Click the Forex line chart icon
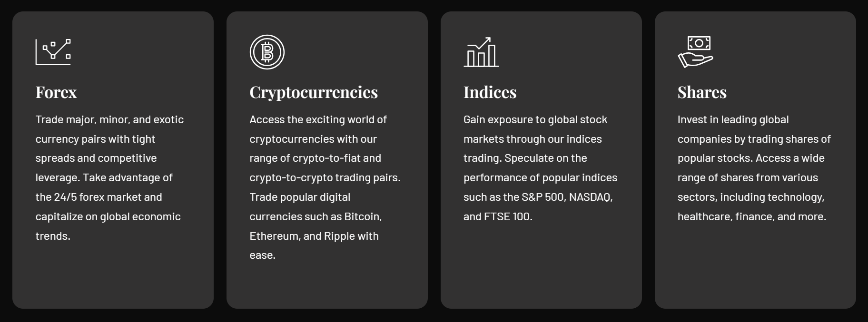 coord(53,52)
